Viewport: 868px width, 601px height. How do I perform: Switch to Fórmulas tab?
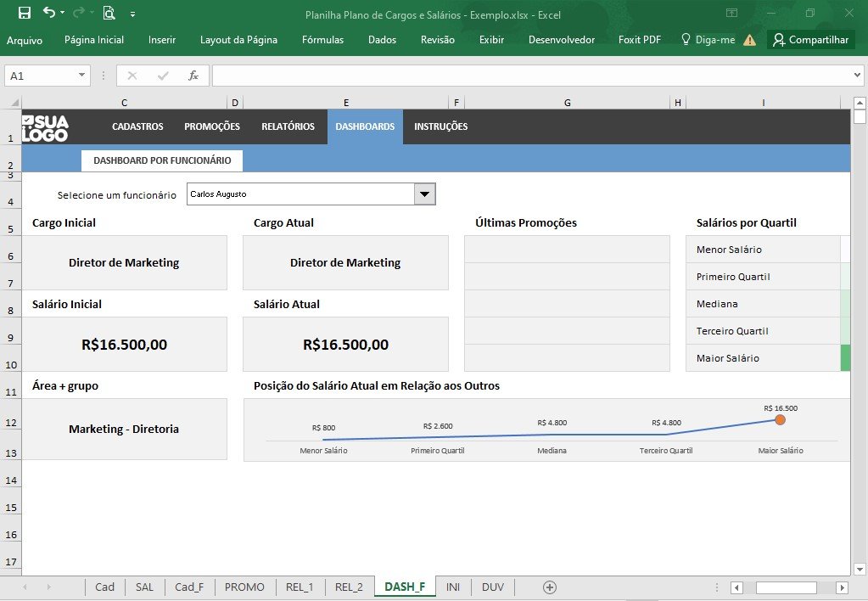click(322, 40)
